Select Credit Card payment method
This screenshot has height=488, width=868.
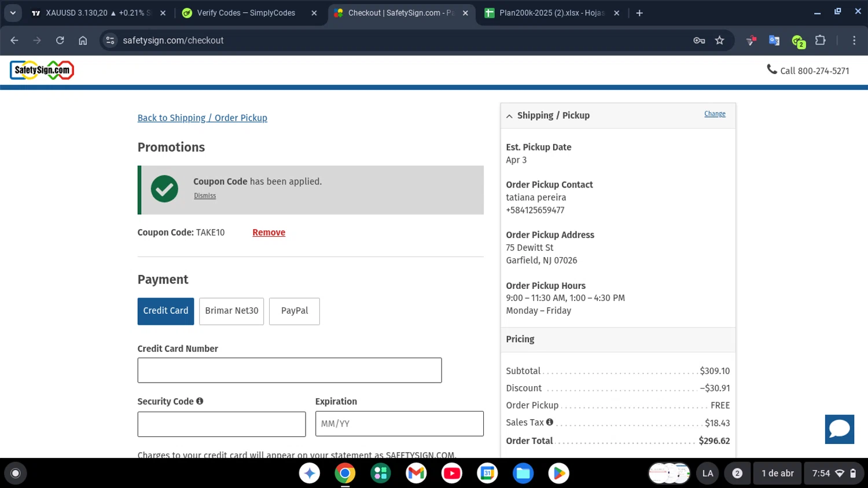(x=165, y=311)
